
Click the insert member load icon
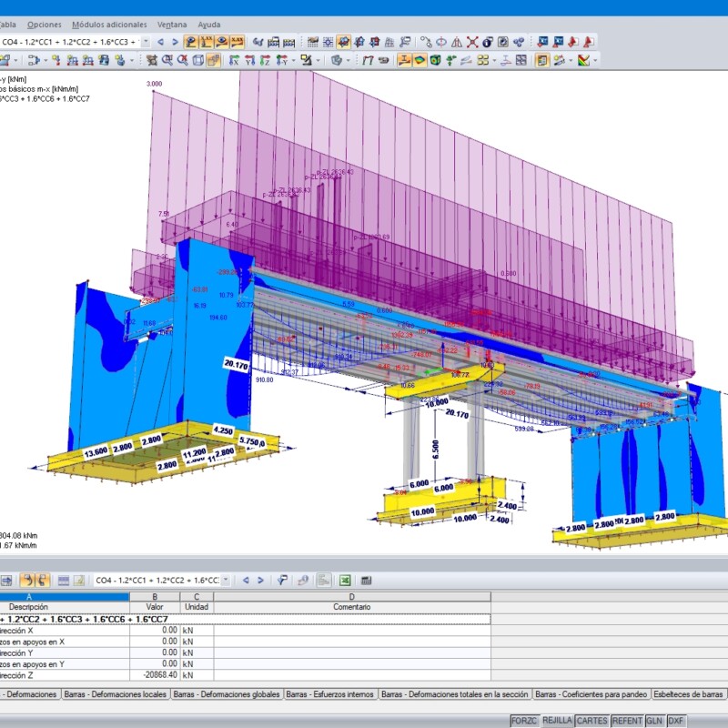[72, 60]
